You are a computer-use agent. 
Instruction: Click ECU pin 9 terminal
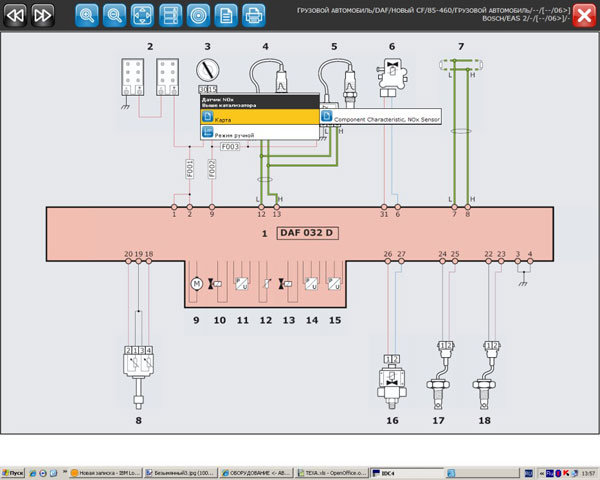click(x=212, y=207)
